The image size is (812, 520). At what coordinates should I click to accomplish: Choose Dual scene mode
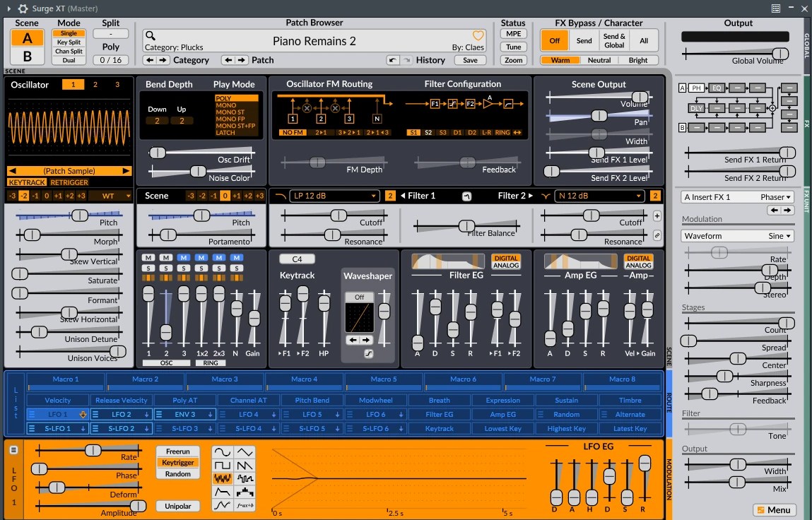(69, 60)
